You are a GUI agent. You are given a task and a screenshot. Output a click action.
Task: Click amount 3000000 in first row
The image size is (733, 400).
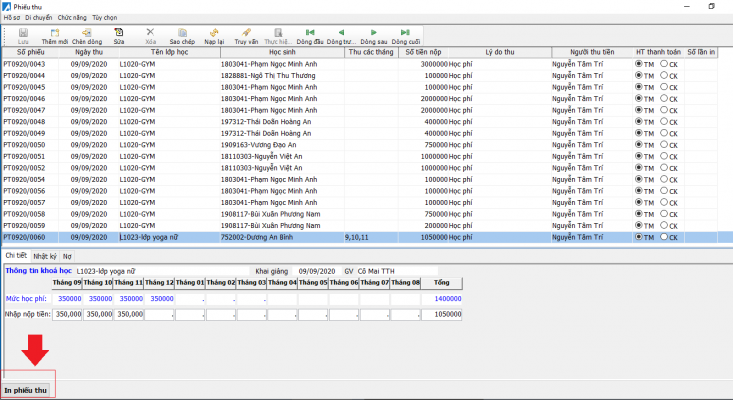tap(434, 64)
